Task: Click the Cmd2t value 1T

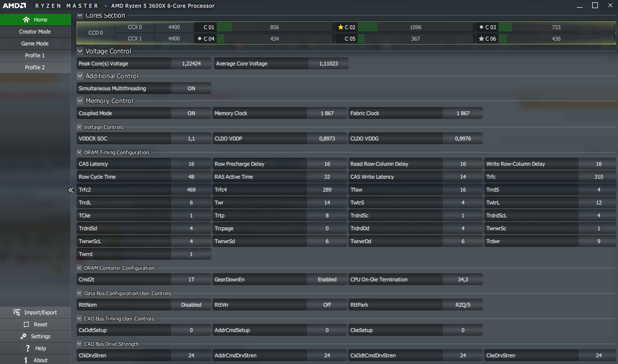Action: point(191,279)
